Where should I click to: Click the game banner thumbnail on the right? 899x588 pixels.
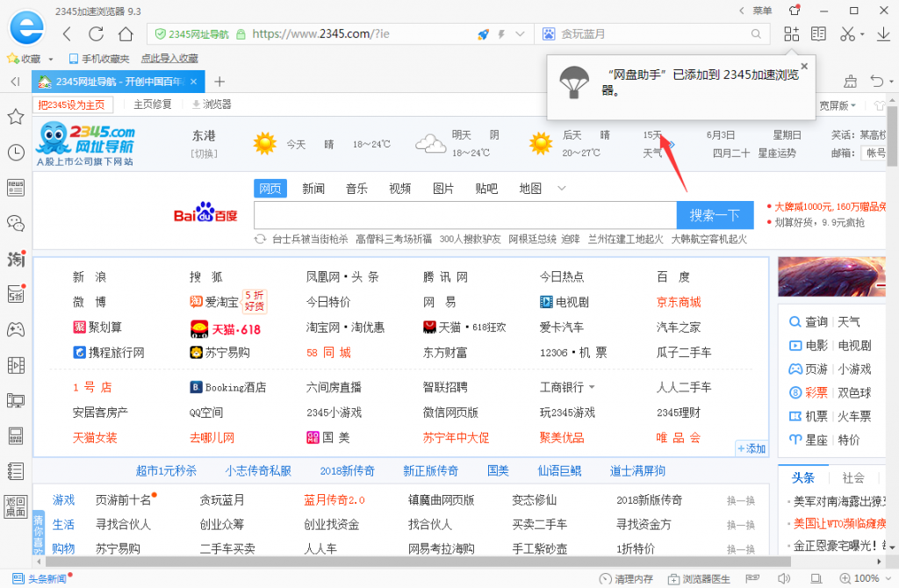(832, 276)
